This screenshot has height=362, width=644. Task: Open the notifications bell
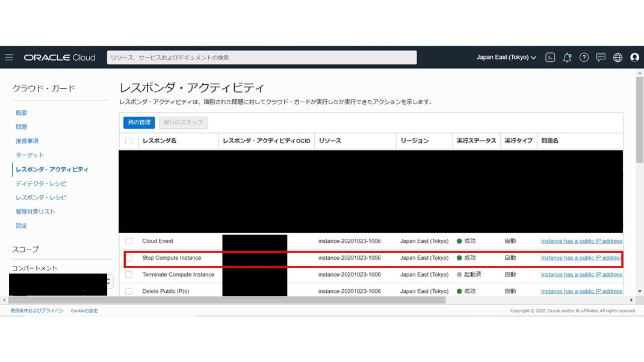[x=567, y=58]
